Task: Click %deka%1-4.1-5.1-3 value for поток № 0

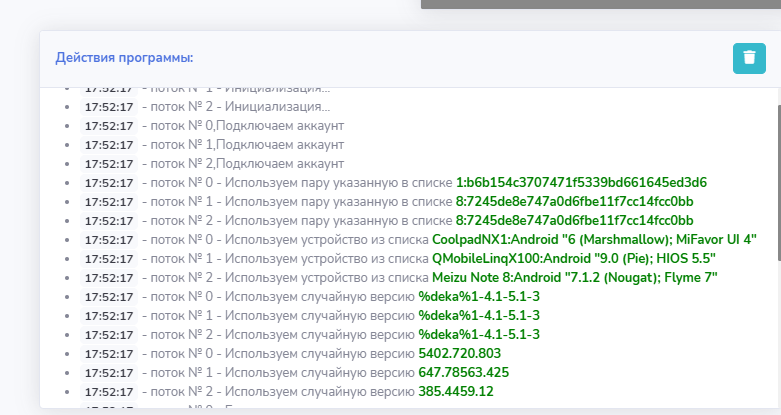Action: pyautogui.click(x=479, y=296)
